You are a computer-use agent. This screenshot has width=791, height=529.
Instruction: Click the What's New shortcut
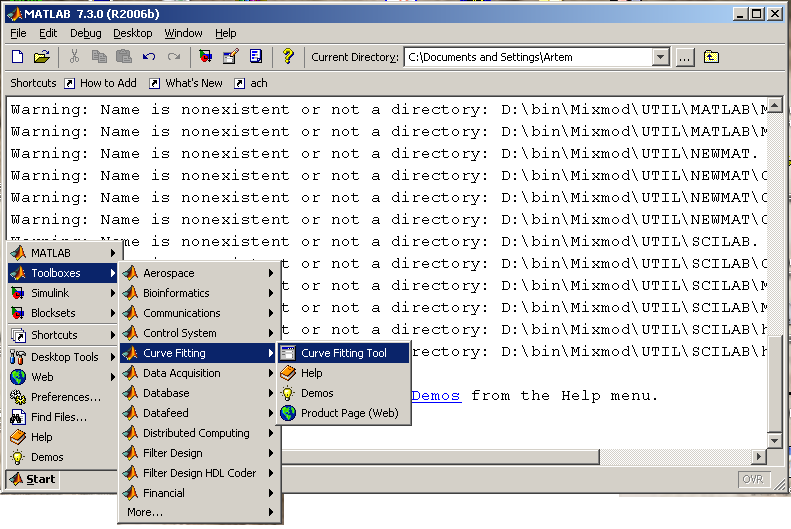[186, 83]
